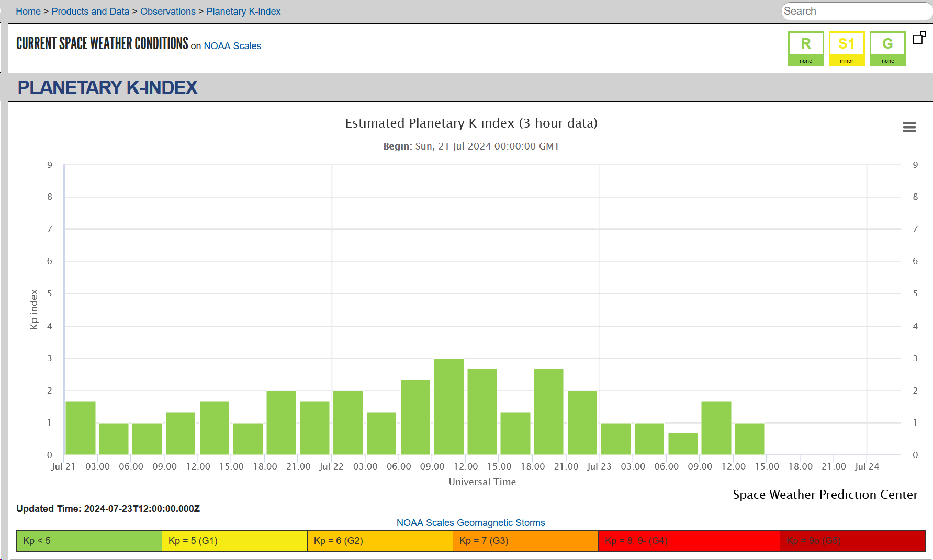Follow the NOAA Scales link in header
Image resolution: width=933 pixels, height=560 pixels.
point(232,46)
